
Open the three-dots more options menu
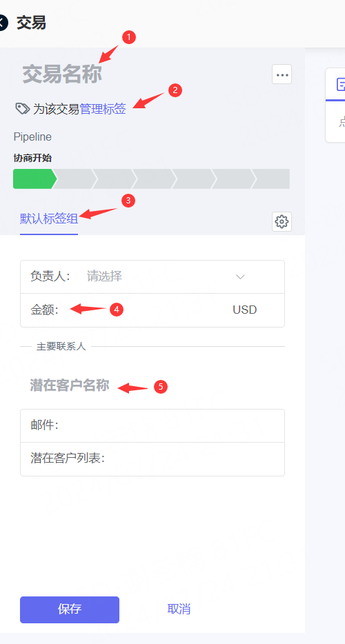click(x=282, y=74)
